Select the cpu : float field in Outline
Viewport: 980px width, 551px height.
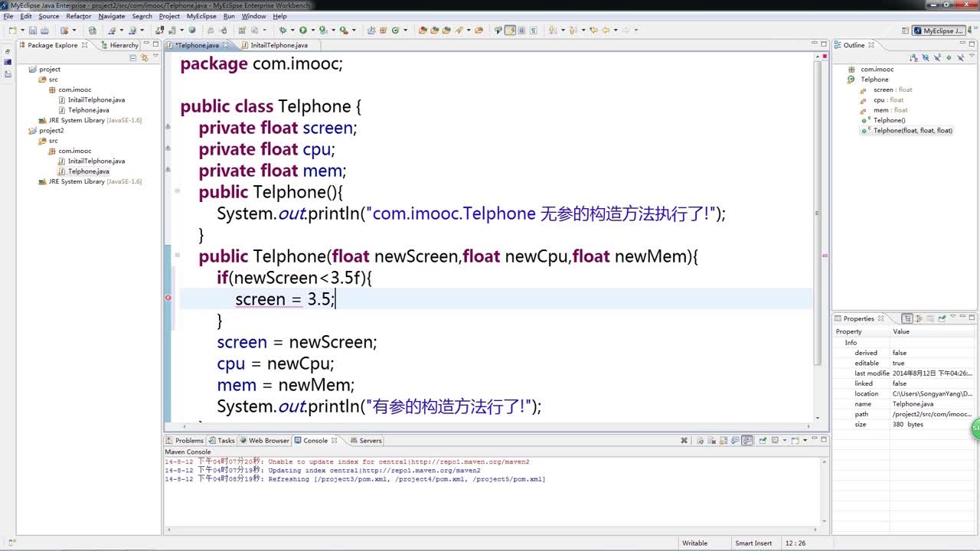(x=888, y=99)
